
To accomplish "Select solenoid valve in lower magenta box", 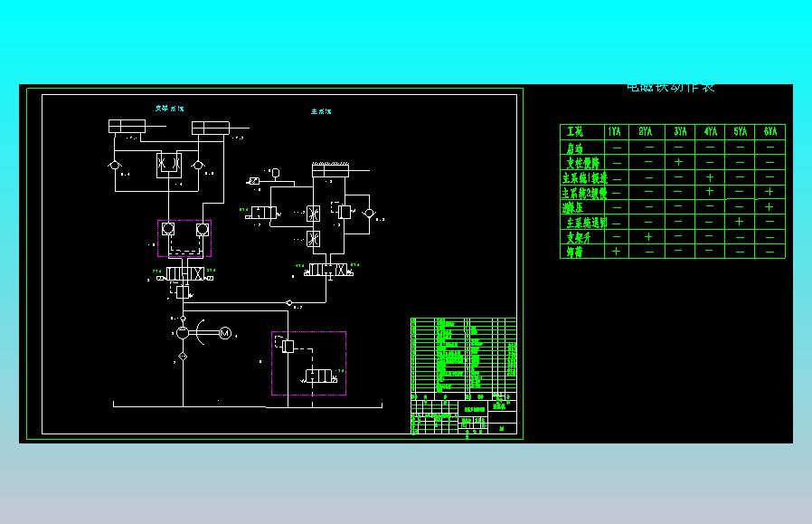I will coord(321,376).
